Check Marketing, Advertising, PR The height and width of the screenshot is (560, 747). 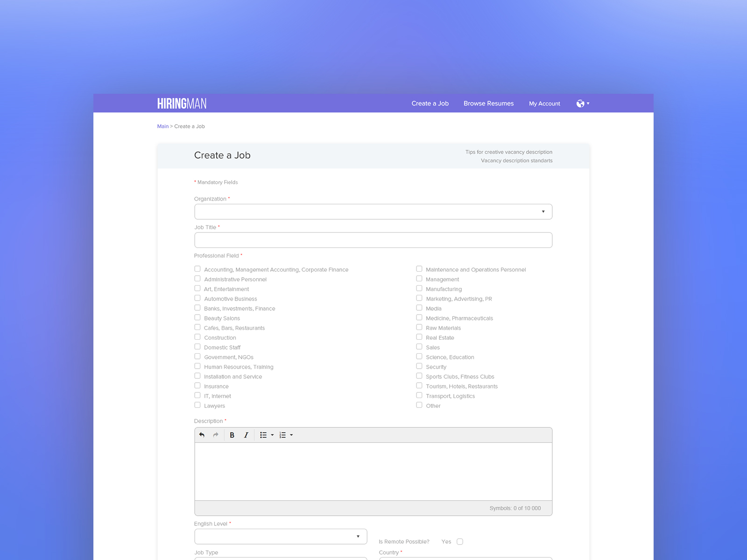[419, 298]
